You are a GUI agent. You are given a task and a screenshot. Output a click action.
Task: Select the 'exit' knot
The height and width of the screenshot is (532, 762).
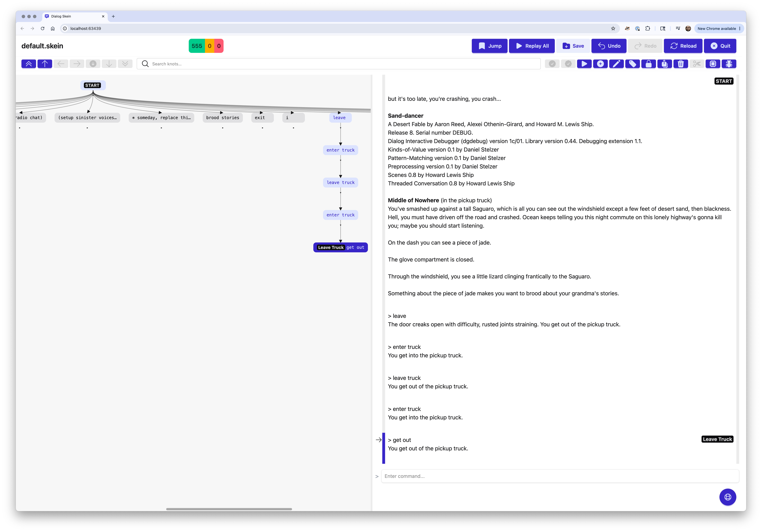click(262, 118)
